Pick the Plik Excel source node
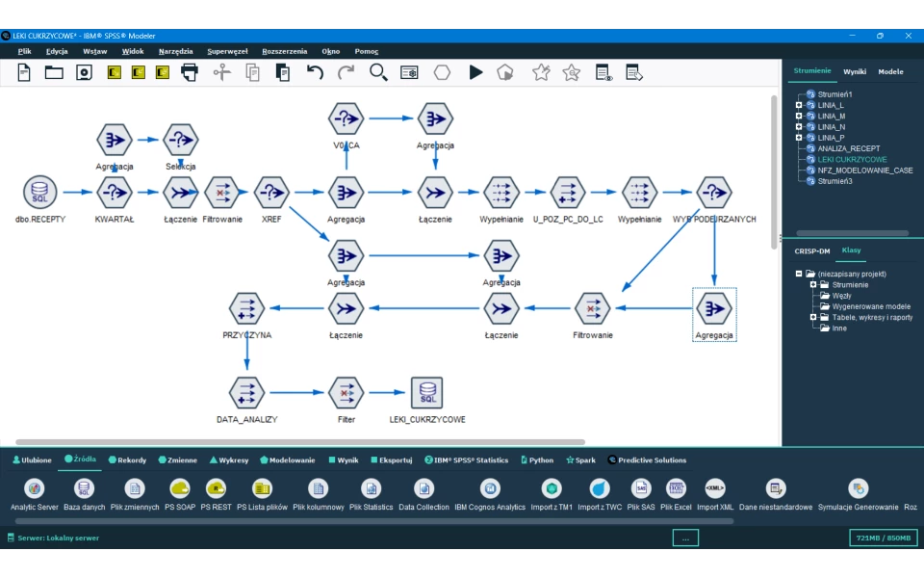Image resolution: width=924 pixels, height=578 pixels. tap(676, 489)
